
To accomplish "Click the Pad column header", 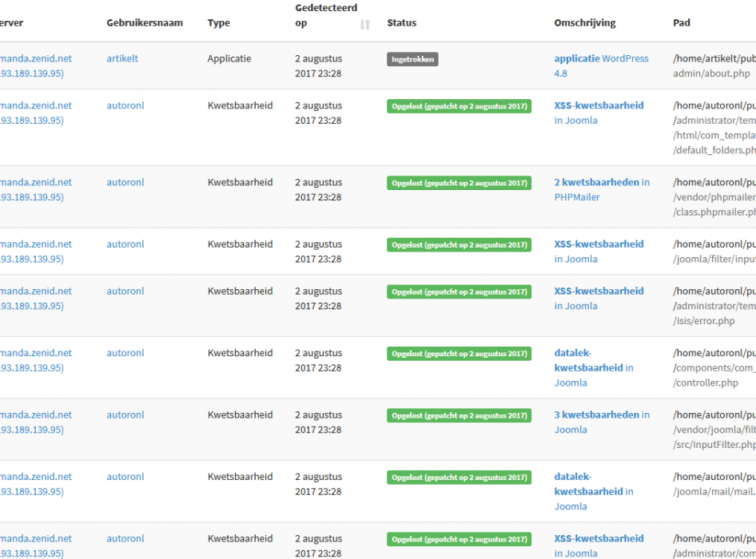I will point(681,22).
